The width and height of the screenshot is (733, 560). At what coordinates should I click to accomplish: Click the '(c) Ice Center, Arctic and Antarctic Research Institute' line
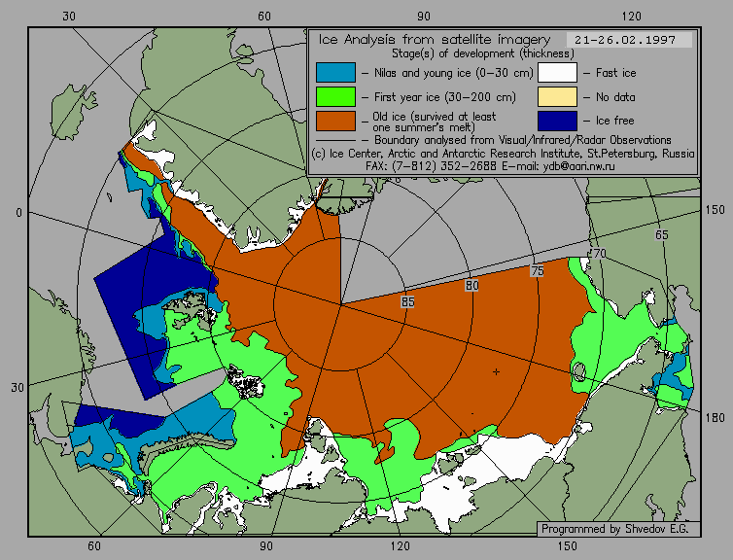coord(503,154)
